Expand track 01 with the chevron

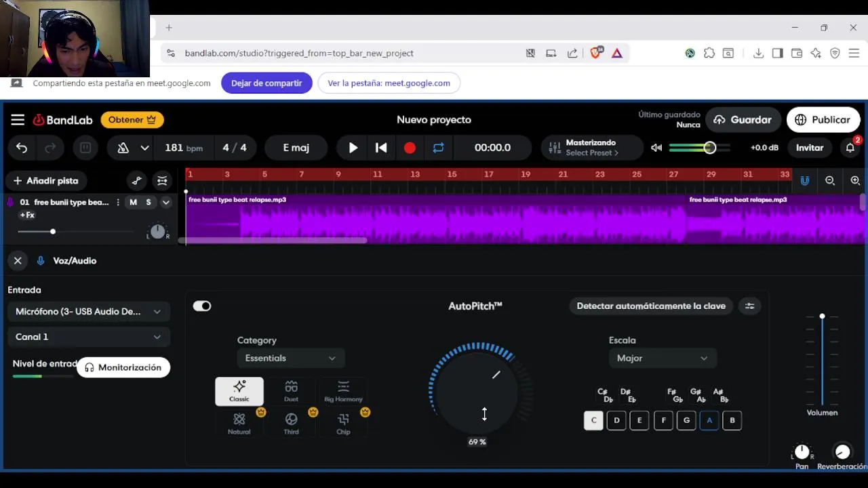tap(165, 203)
